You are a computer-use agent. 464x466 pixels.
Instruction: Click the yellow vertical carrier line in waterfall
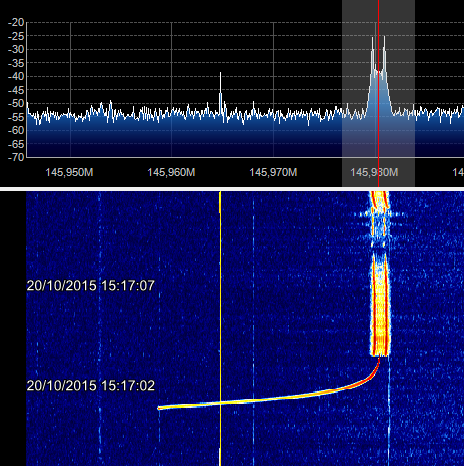click(220, 328)
